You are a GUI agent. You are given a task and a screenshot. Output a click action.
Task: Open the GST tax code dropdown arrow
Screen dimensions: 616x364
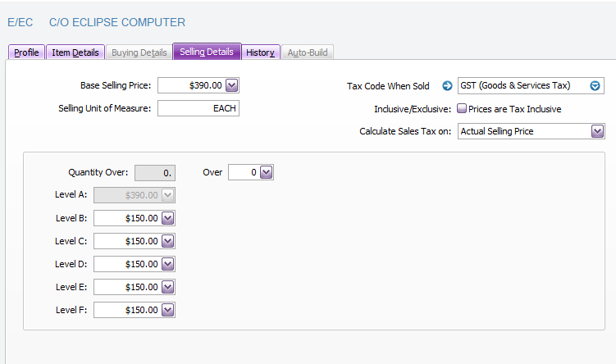pyautogui.click(x=595, y=86)
